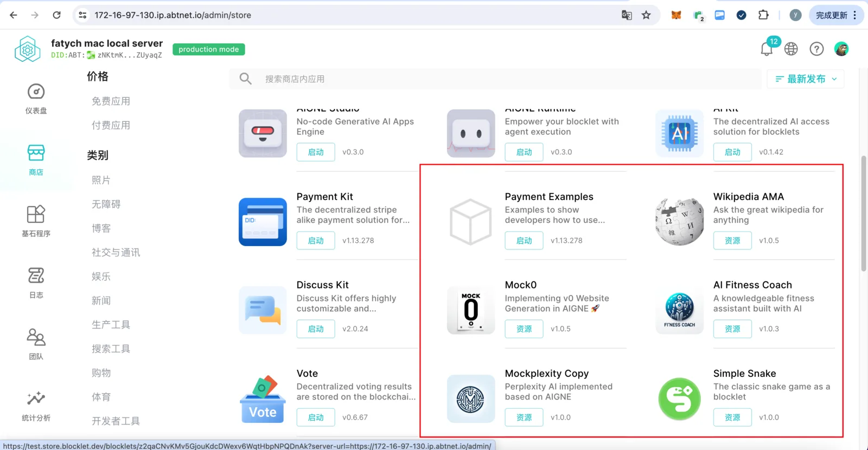Click the page vertical scrollbar

[864, 214]
